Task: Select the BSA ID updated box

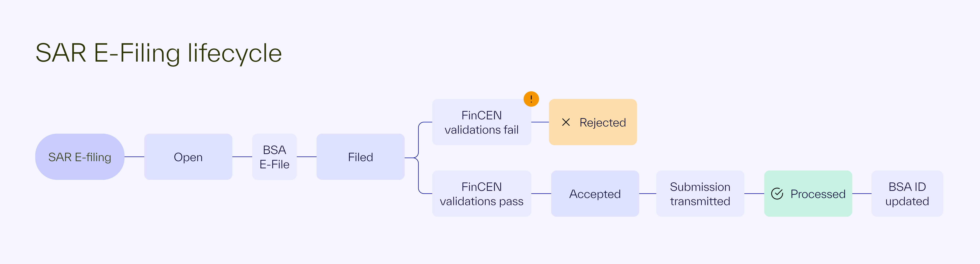Action: point(907,194)
